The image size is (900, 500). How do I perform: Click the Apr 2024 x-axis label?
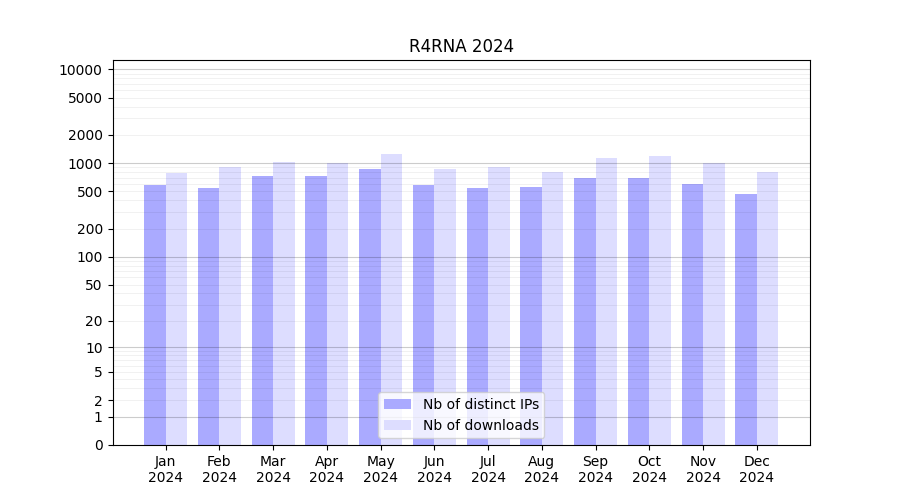click(327, 469)
